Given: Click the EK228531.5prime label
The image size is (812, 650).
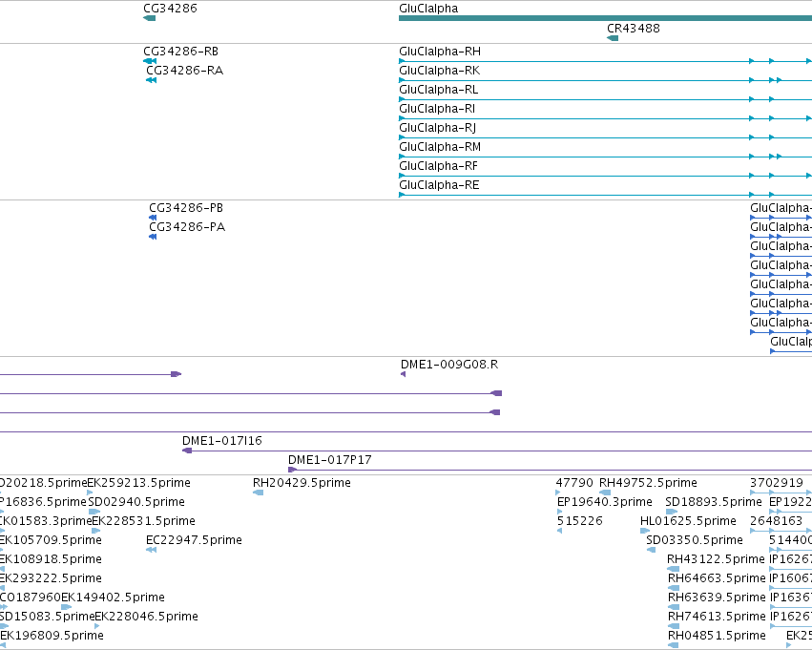Looking at the screenshot, I should click(x=143, y=521).
